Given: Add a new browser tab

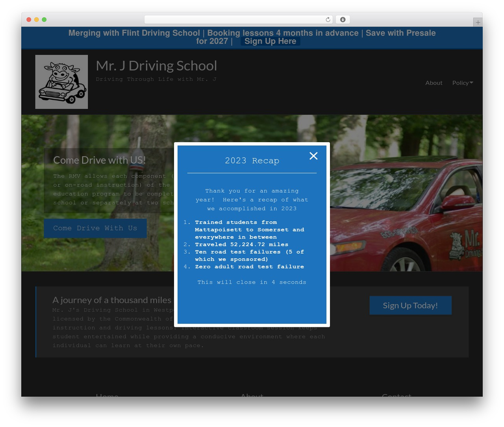Looking at the screenshot, I should (x=478, y=22).
